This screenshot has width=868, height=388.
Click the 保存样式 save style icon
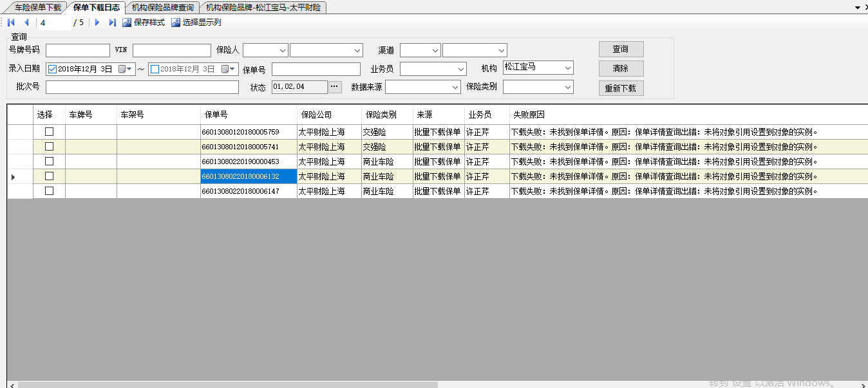(x=127, y=23)
